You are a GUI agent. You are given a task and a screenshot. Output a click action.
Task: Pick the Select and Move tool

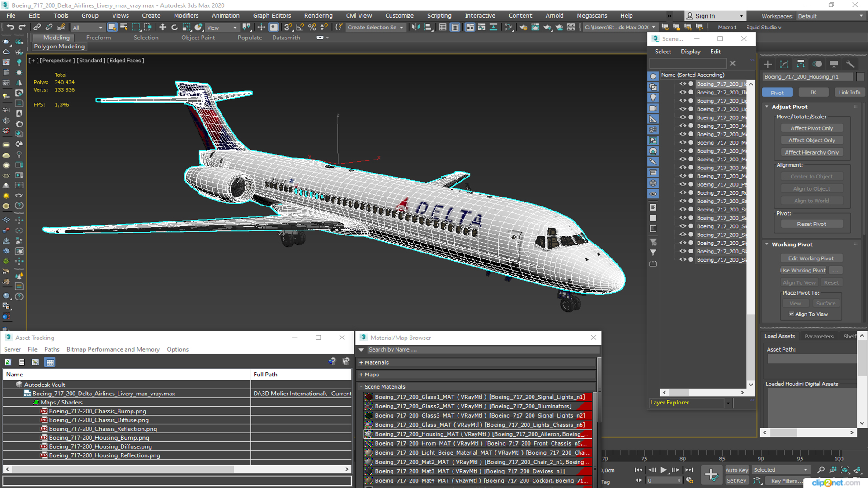pos(163,27)
